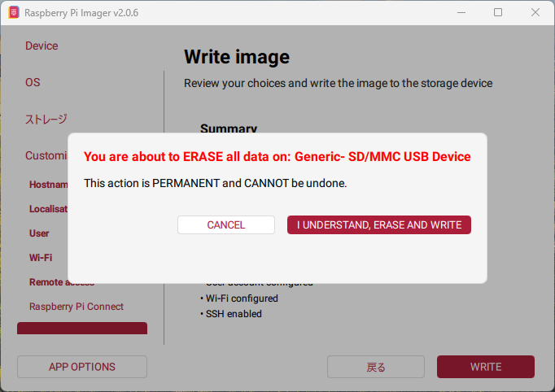Screen dimensions: 555x392
Task: Open the Customisation sidebar section
Action: pyautogui.click(x=46, y=155)
